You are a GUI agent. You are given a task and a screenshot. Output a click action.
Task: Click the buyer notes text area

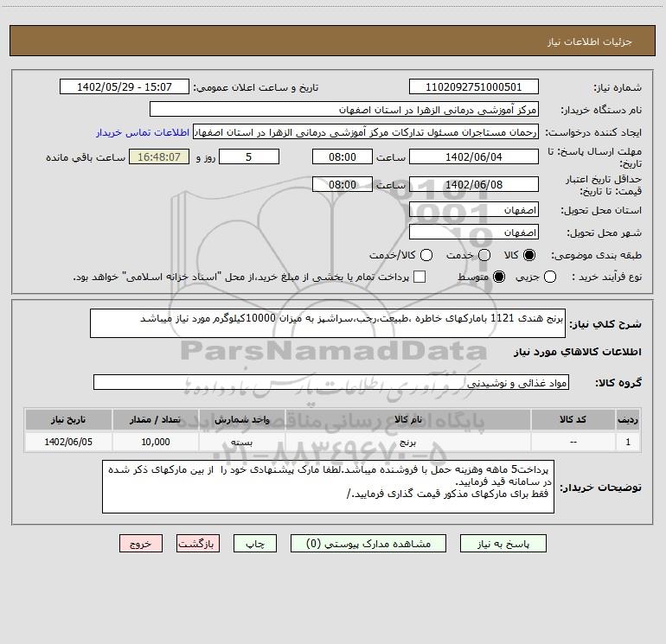tap(329, 487)
